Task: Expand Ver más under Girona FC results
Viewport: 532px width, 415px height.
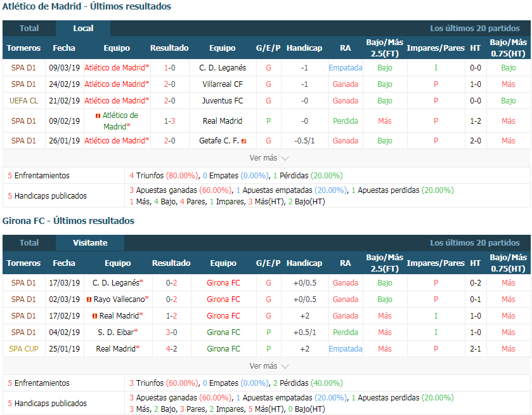Action: coord(269,366)
